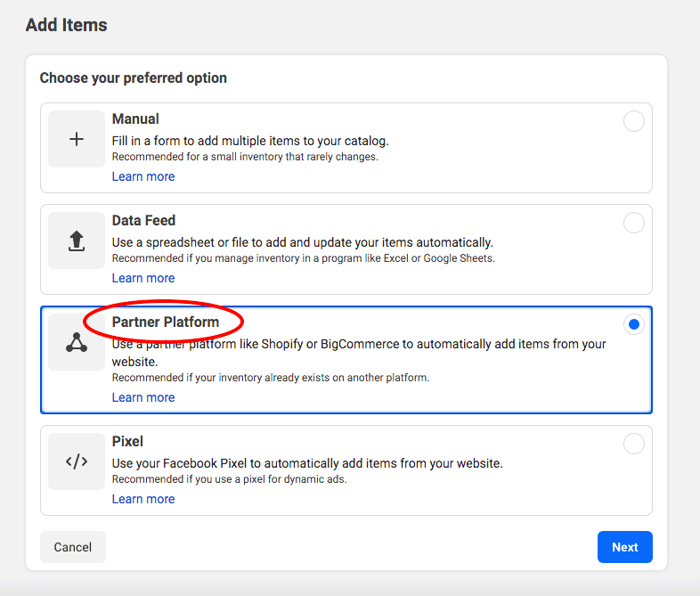Click the "Use your Facebook Pixel" description text

(x=307, y=463)
